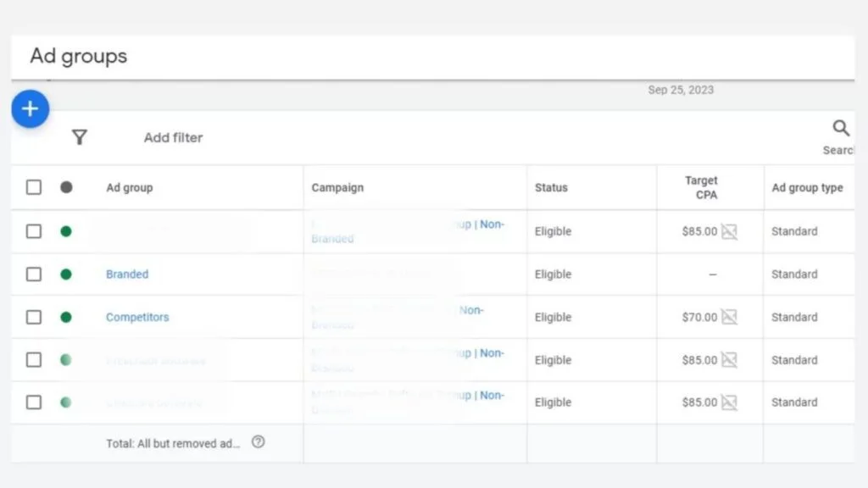Open the filter funnel icon
The image size is (868, 488).
[80, 136]
